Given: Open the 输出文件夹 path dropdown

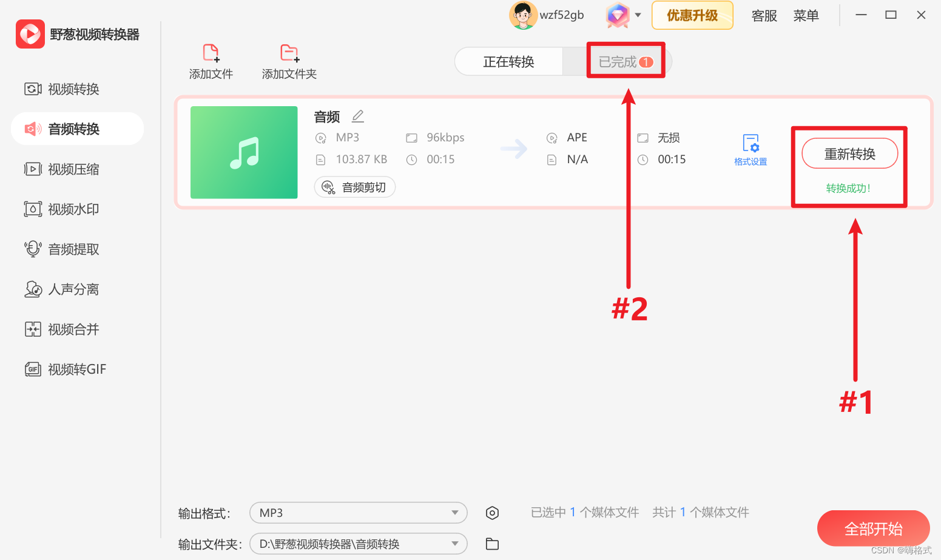Looking at the screenshot, I should pos(358,544).
